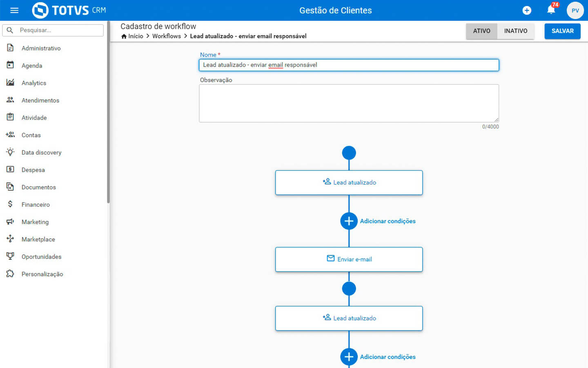Click the Analytics chart icon in sidebar
This screenshot has height=368, width=588.
(x=10, y=83)
